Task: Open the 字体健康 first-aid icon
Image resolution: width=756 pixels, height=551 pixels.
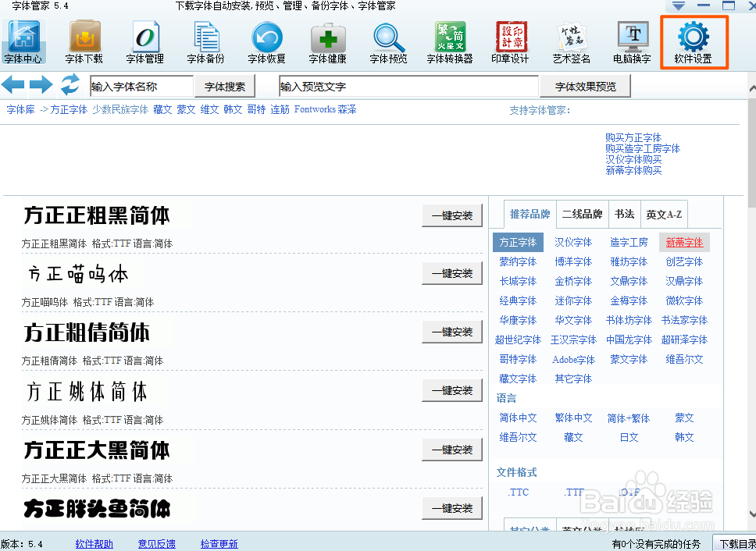Action: coord(328,42)
